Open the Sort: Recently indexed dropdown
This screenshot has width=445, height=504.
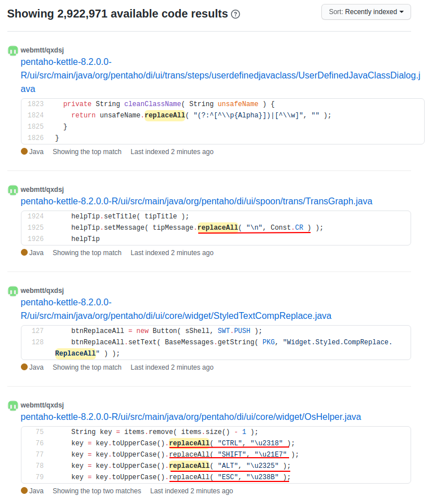tap(366, 12)
